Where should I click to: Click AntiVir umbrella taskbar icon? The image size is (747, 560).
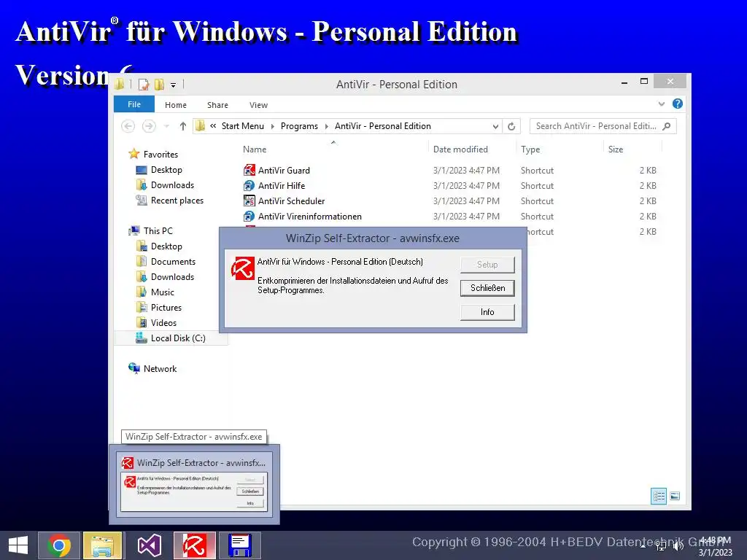[195, 545]
